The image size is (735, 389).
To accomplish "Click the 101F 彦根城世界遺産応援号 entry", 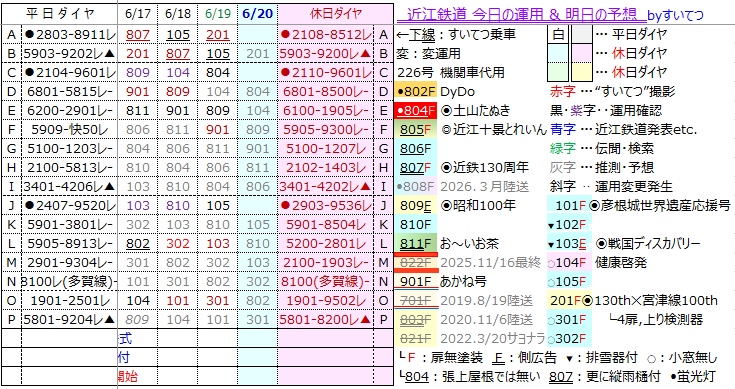I will click(x=640, y=205).
